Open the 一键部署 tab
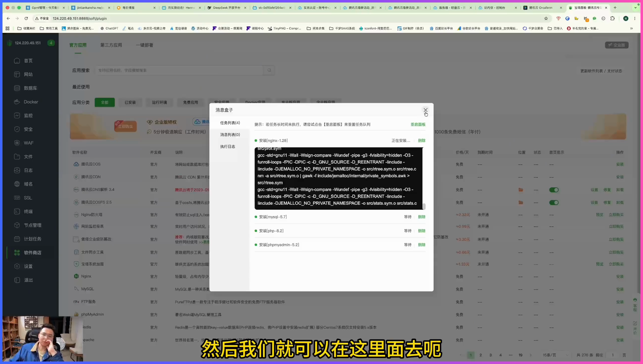Image resolution: width=643 pixels, height=364 pixels. [x=144, y=45]
